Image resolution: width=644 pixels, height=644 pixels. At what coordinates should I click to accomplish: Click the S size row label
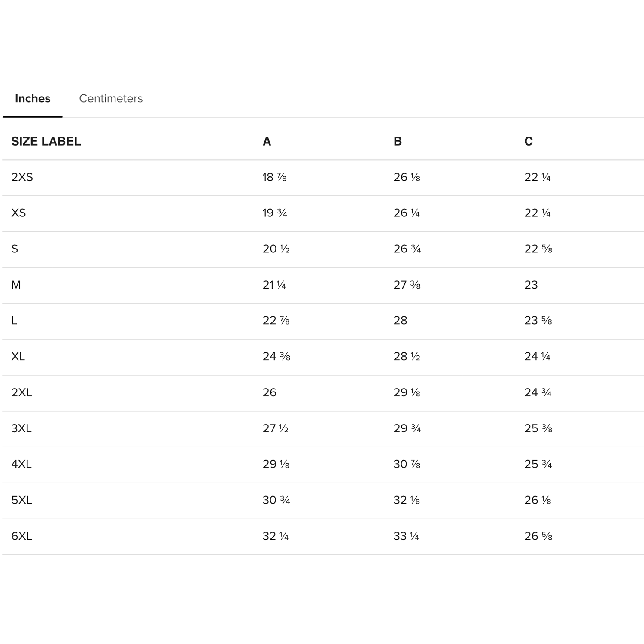coord(15,249)
